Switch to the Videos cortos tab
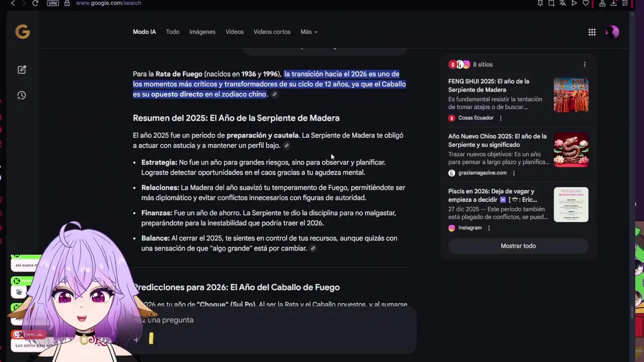Image resolution: width=644 pixels, height=362 pixels. (272, 32)
